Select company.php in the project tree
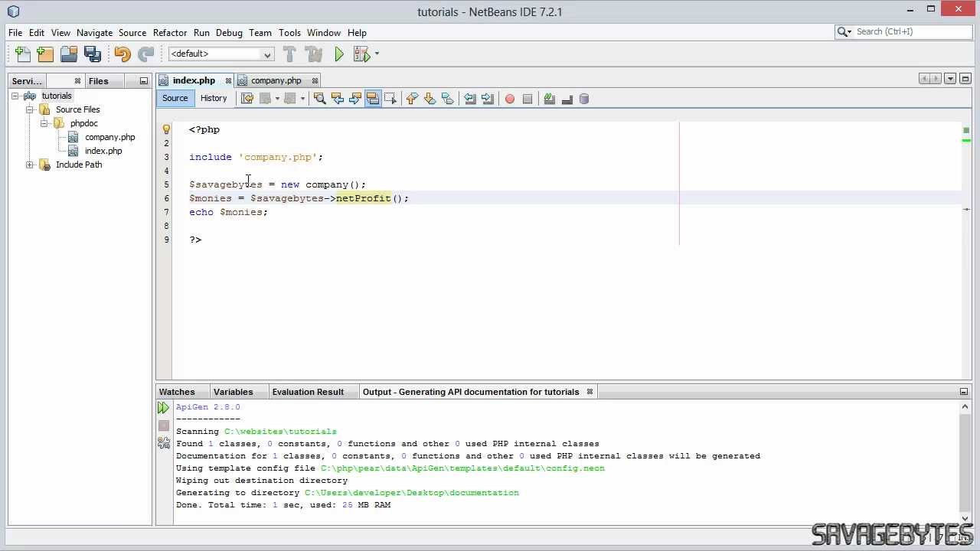Viewport: 980px width, 551px height. pos(109,137)
